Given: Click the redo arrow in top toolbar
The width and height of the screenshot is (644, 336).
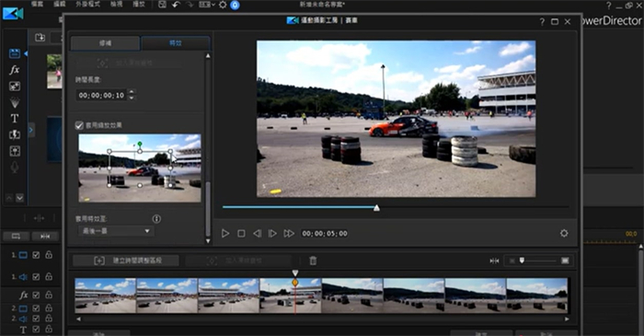Looking at the screenshot, I should pyautogui.click(x=190, y=5).
